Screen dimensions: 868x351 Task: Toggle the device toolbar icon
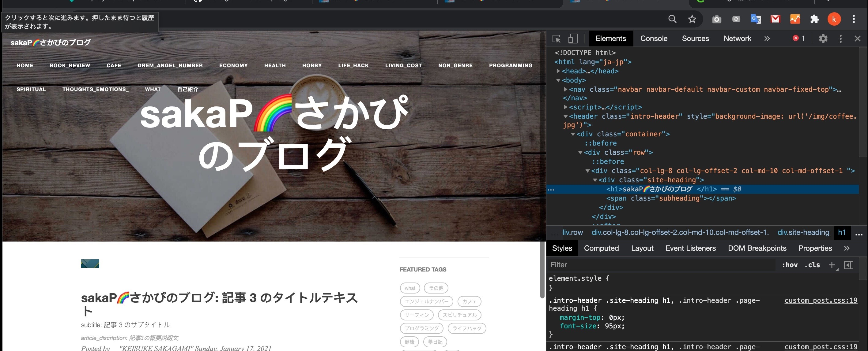[573, 39]
